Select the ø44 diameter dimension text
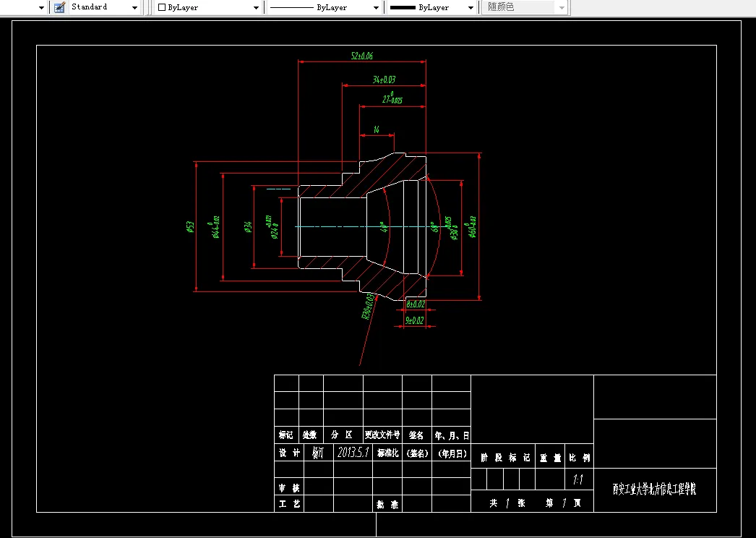The image size is (756, 538). pyautogui.click(x=215, y=227)
